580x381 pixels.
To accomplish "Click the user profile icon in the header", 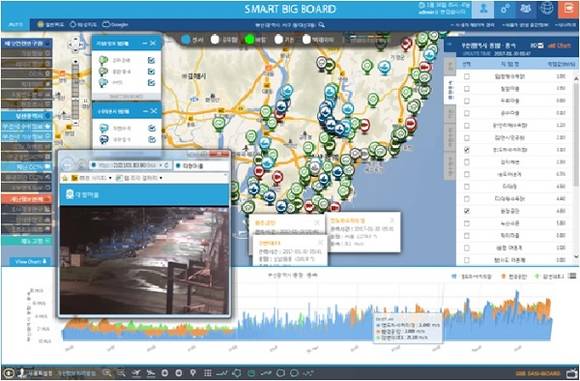I will coord(483,10).
